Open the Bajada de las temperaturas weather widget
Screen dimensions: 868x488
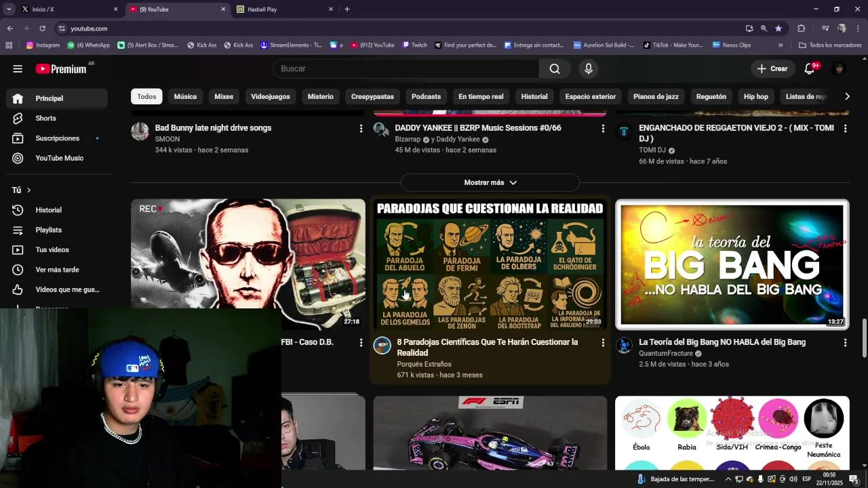pyautogui.click(x=675, y=479)
